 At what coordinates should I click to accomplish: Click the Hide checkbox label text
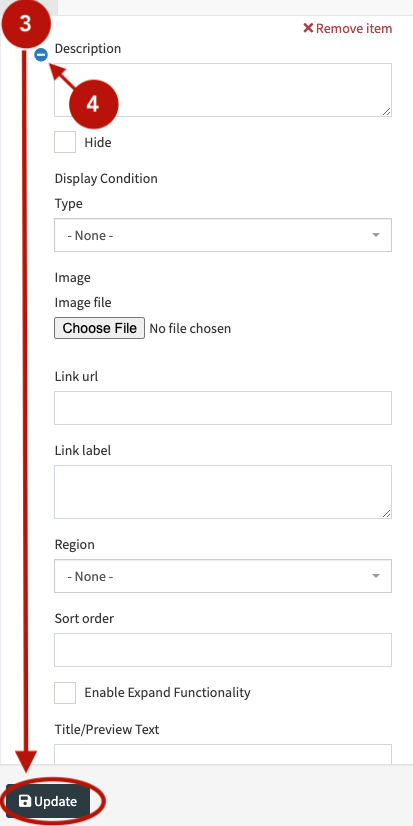click(98, 142)
